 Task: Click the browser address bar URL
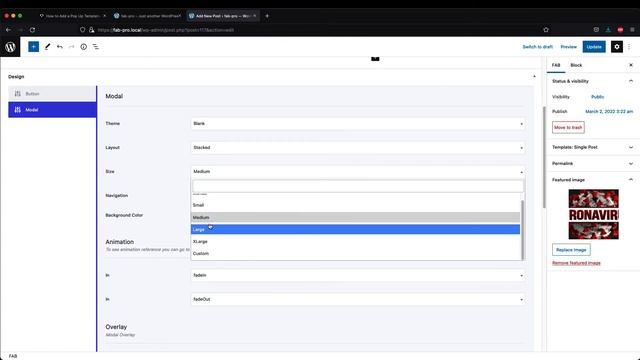click(165, 30)
